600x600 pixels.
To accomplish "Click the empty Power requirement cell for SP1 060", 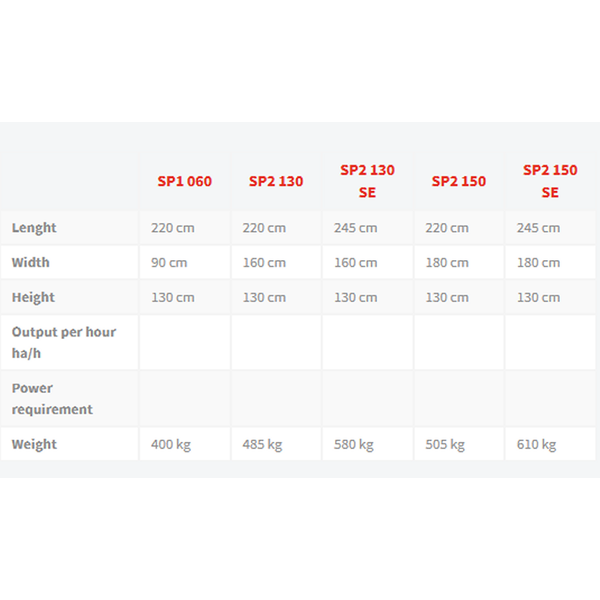I will point(184,398).
